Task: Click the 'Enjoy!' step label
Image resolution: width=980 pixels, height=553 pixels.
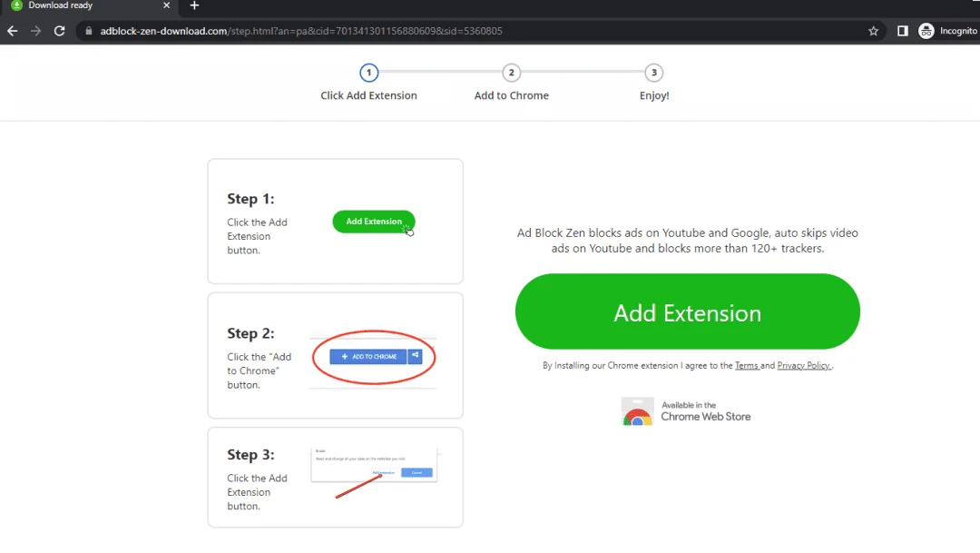Action: pos(654,95)
